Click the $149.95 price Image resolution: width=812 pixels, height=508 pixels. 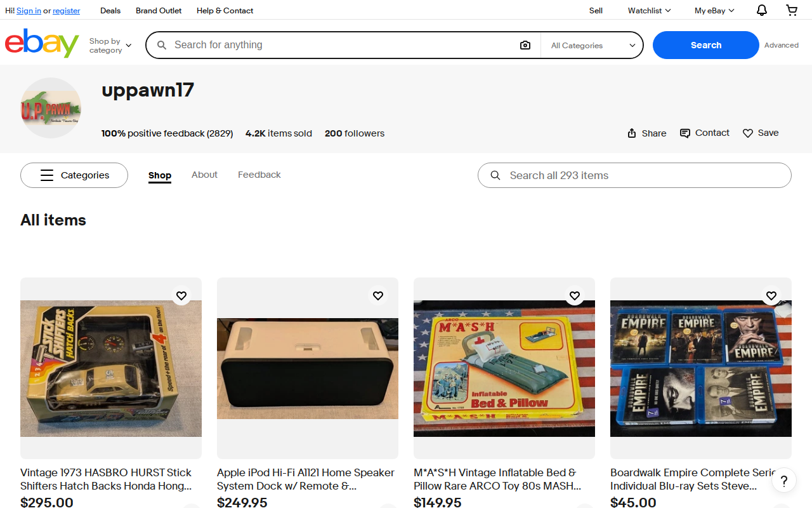point(438,502)
